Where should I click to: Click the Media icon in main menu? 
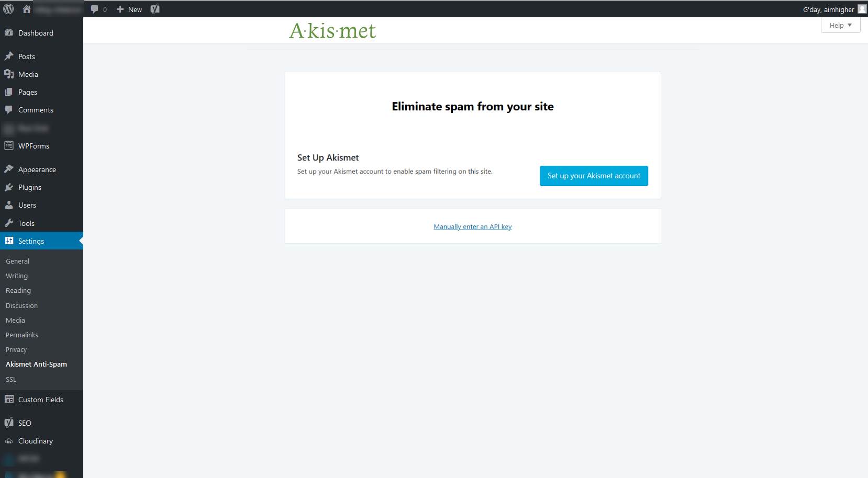[9, 74]
